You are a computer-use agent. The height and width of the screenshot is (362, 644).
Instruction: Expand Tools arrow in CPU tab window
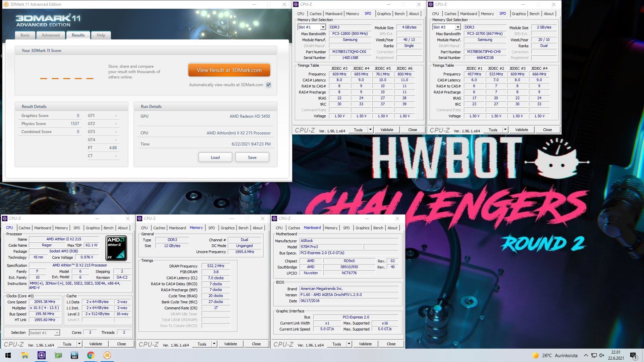coord(79,344)
